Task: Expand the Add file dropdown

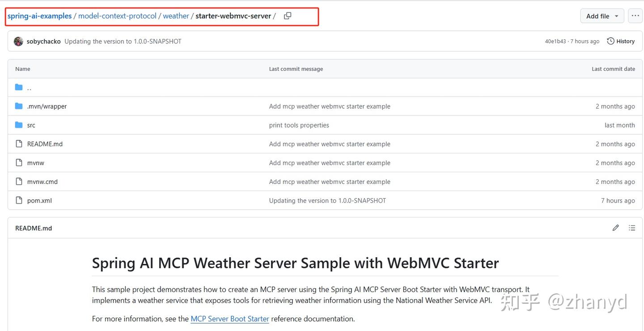Action: 602,16
